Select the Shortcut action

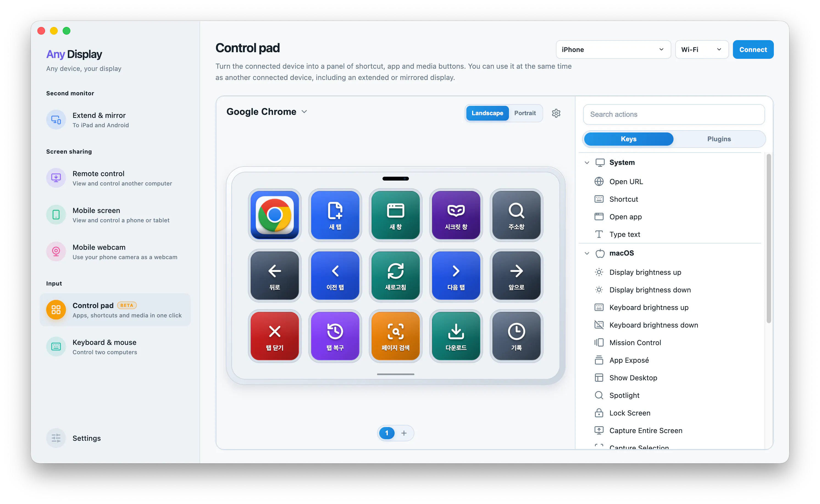tap(670, 199)
